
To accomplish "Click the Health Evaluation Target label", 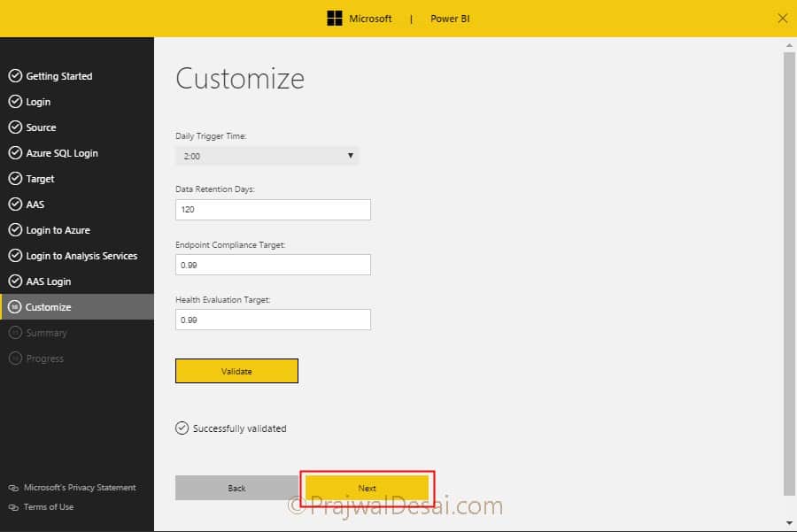I will point(222,300).
